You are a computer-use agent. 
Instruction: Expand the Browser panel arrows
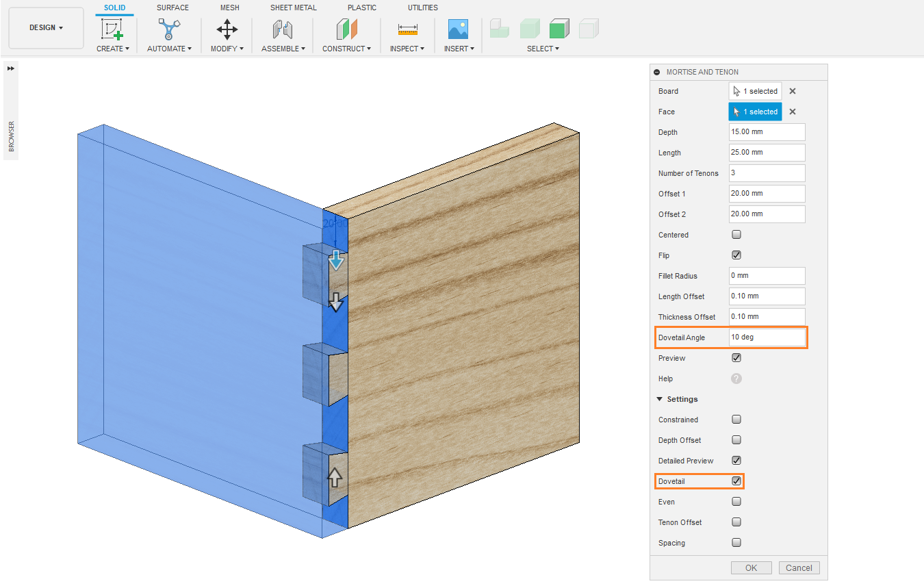(11, 68)
